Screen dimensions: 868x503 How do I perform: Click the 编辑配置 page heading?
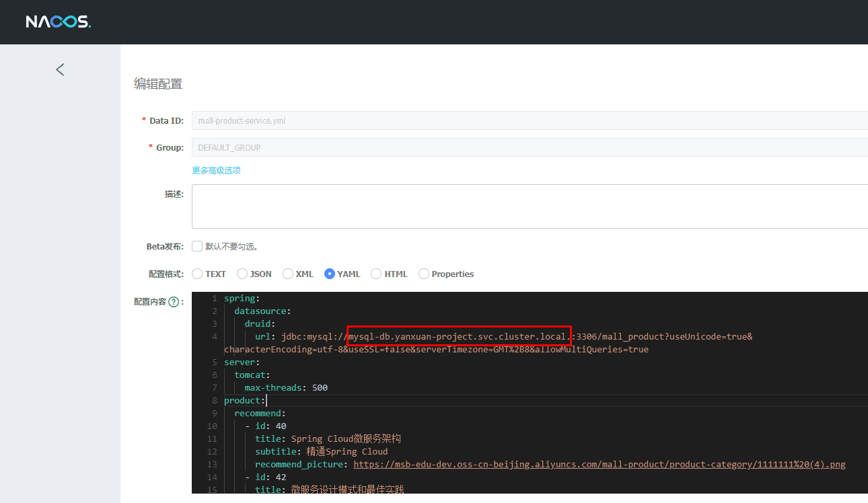coord(158,84)
